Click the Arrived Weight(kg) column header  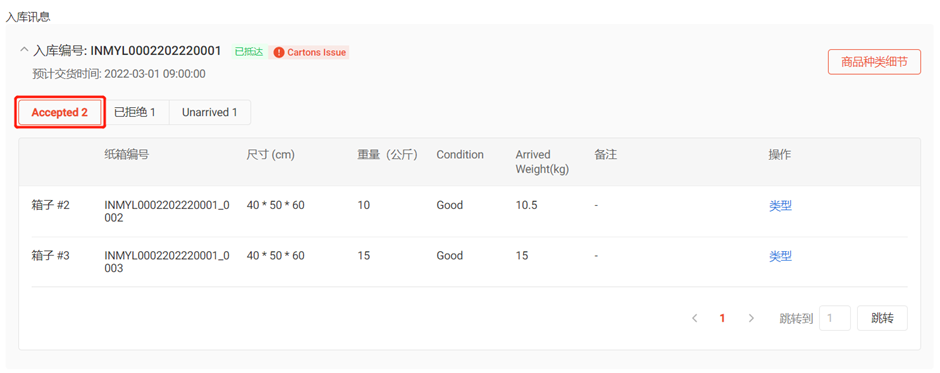pyautogui.click(x=542, y=162)
